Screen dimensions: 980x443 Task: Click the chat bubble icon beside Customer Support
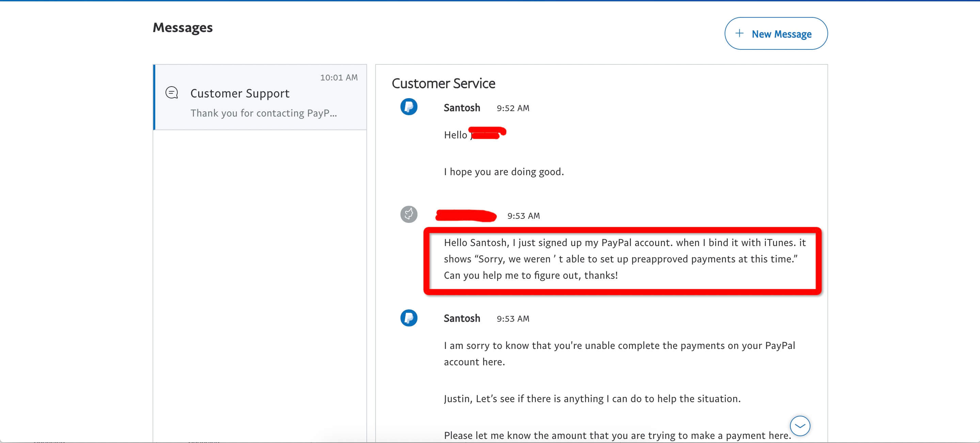pos(172,92)
